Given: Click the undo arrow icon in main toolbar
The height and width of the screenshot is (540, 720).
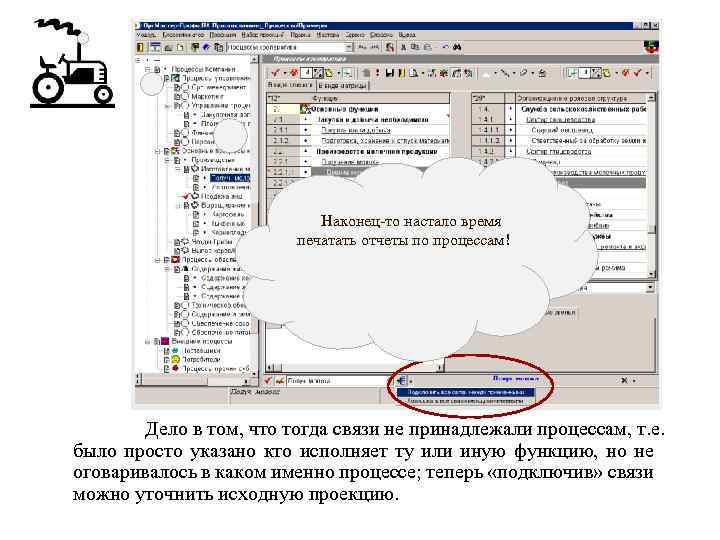Looking at the screenshot, I should click(444, 47).
